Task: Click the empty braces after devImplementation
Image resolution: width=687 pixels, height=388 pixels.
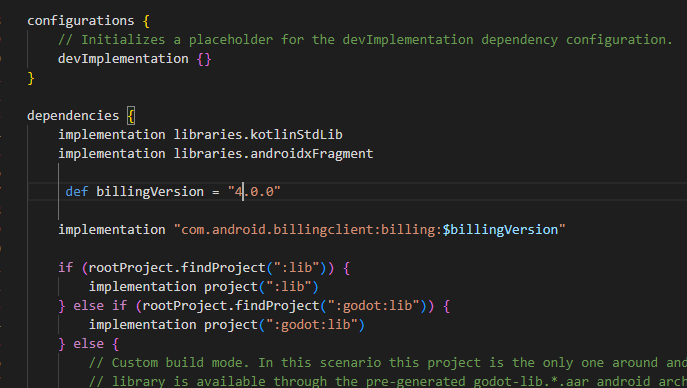Action: 204,59
